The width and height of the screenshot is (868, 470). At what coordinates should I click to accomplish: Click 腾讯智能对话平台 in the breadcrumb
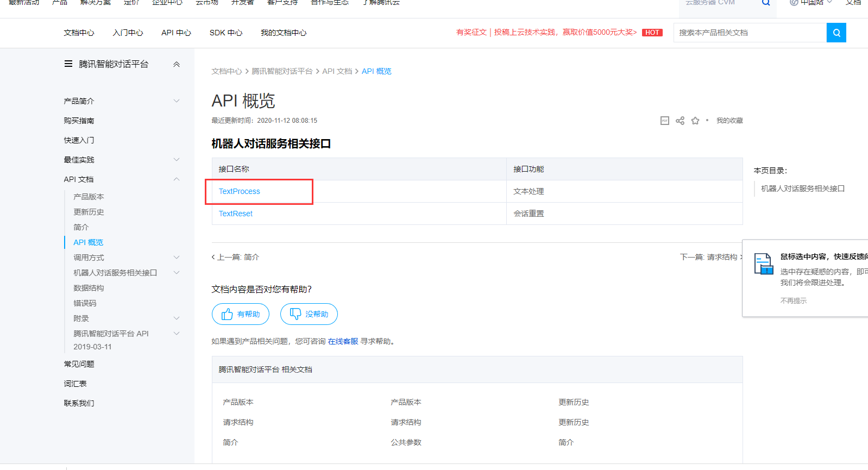pyautogui.click(x=282, y=71)
